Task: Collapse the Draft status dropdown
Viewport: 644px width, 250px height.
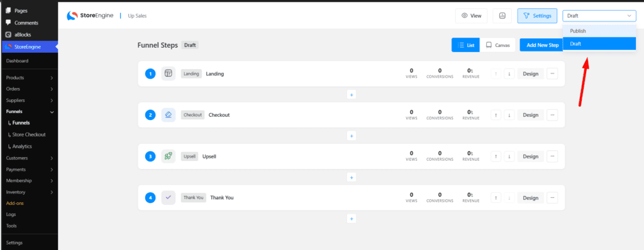Action: coord(599,16)
